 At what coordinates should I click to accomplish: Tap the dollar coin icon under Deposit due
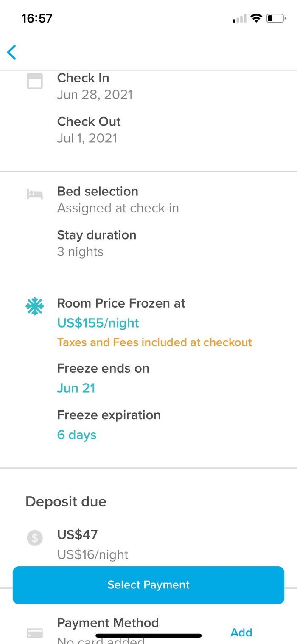(x=35, y=538)
